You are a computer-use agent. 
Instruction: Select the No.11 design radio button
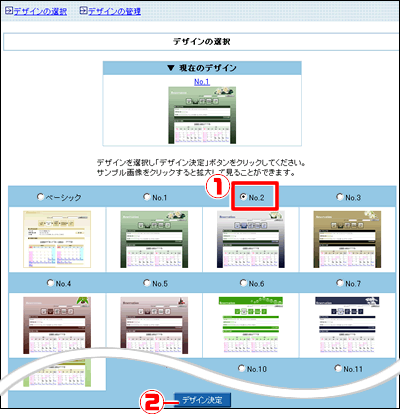(x=338, y=368)
